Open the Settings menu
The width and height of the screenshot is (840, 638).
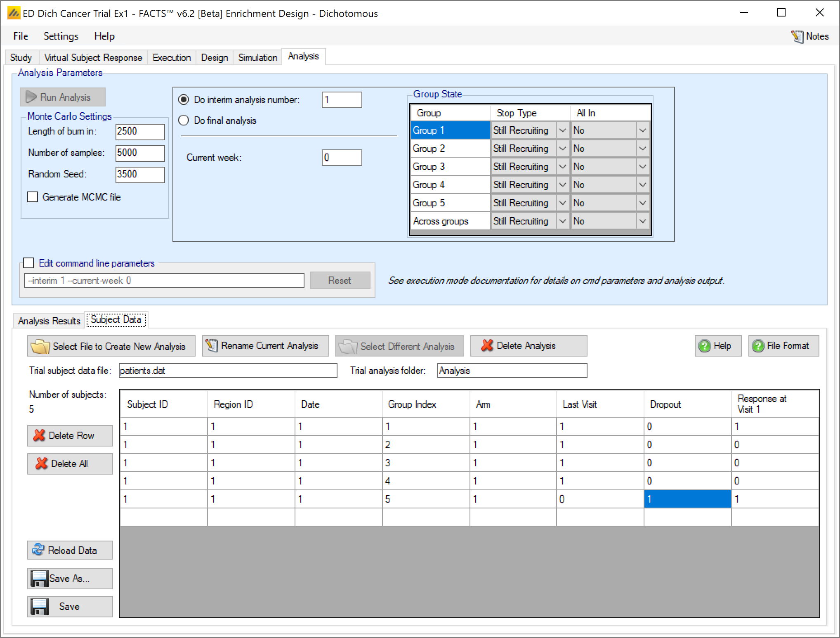point(61,36)
